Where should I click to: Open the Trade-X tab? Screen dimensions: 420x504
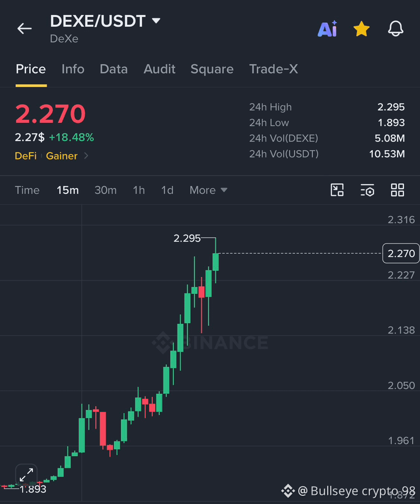274,69
